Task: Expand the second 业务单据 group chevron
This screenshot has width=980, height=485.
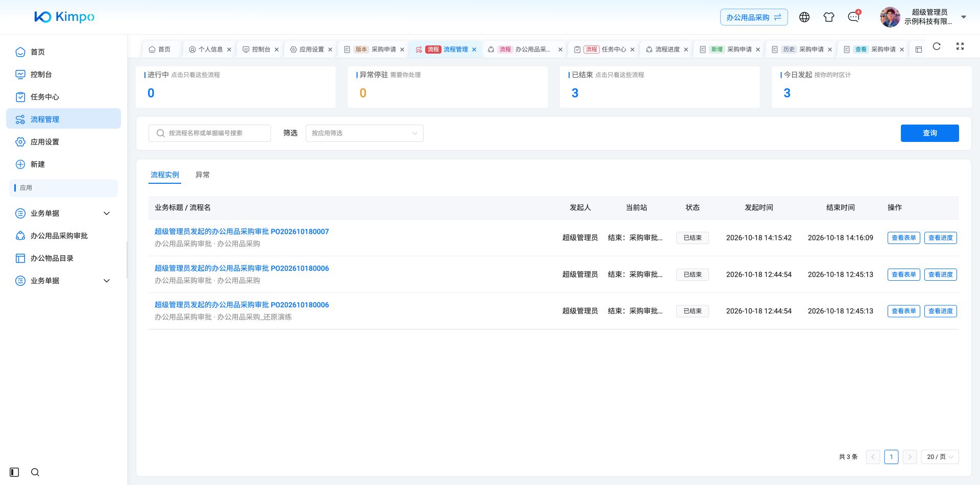Action: (x=107, y=281)
